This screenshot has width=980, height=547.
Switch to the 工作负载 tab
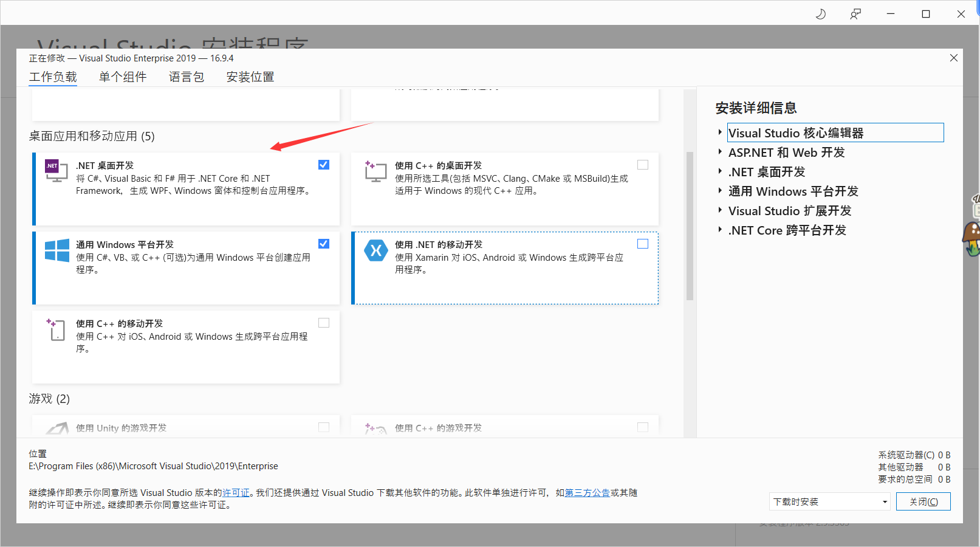53,77
